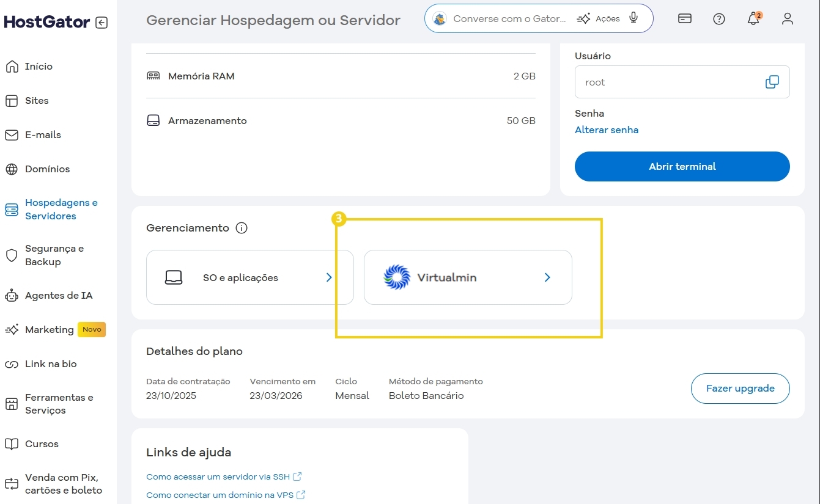Click the help question mark icon

click(x=718, y=19)
